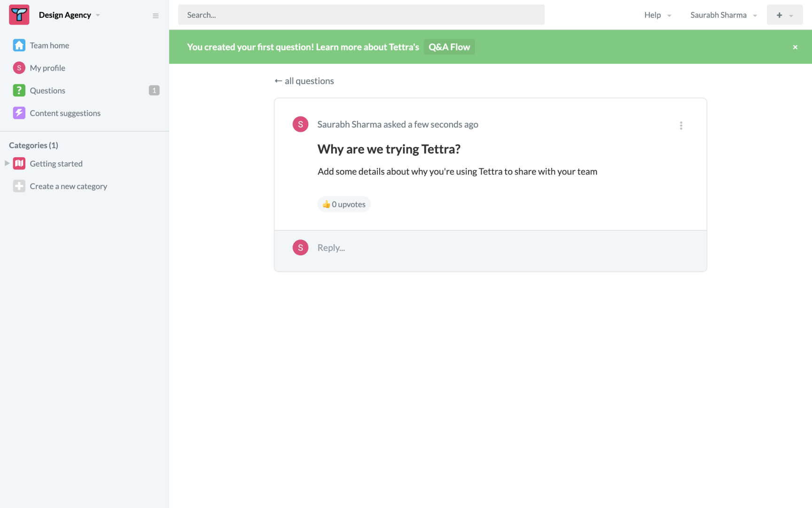Screen dimensions: 812x508
Task: Click the Categories (1) heading
Action: 33,145
